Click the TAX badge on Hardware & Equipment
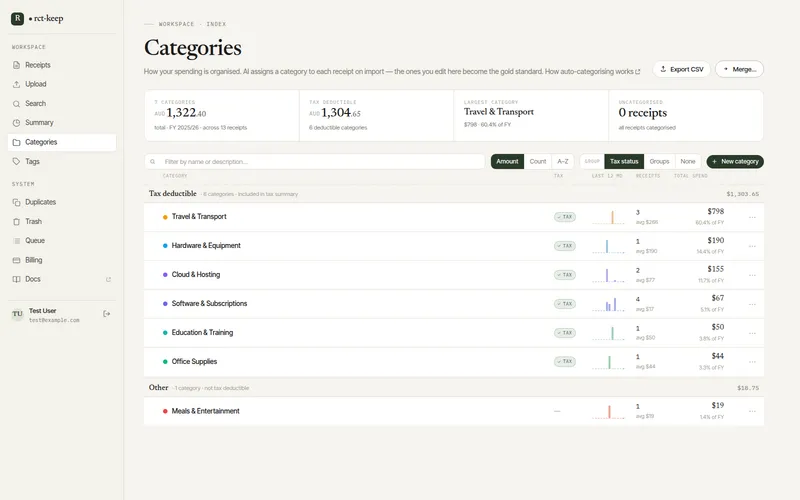This screenshot has width=800, height=500. point(565,246)
